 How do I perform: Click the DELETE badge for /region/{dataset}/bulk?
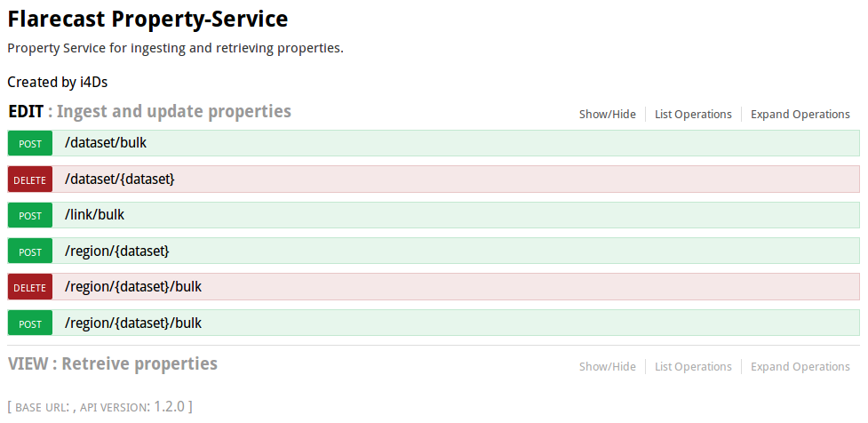point(30,287)
